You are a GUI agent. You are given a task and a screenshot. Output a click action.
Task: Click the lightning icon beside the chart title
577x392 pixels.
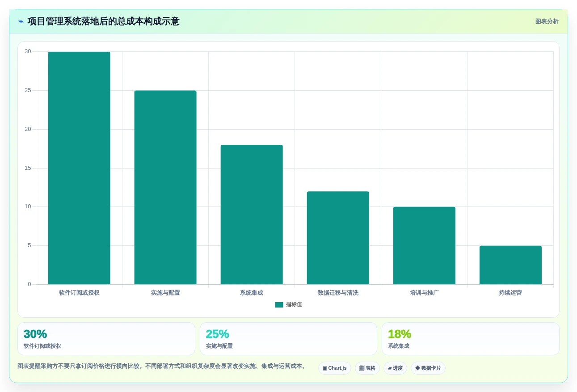coord(21,21)
